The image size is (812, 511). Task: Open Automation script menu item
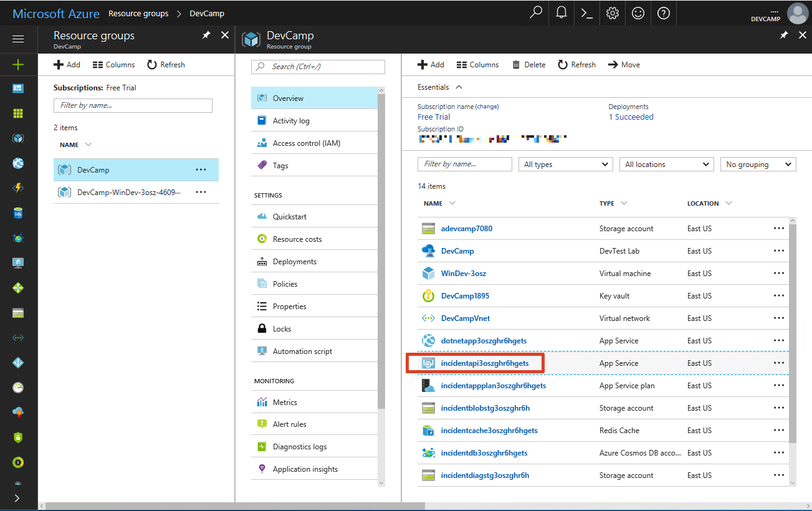click(x=314, y=351)
